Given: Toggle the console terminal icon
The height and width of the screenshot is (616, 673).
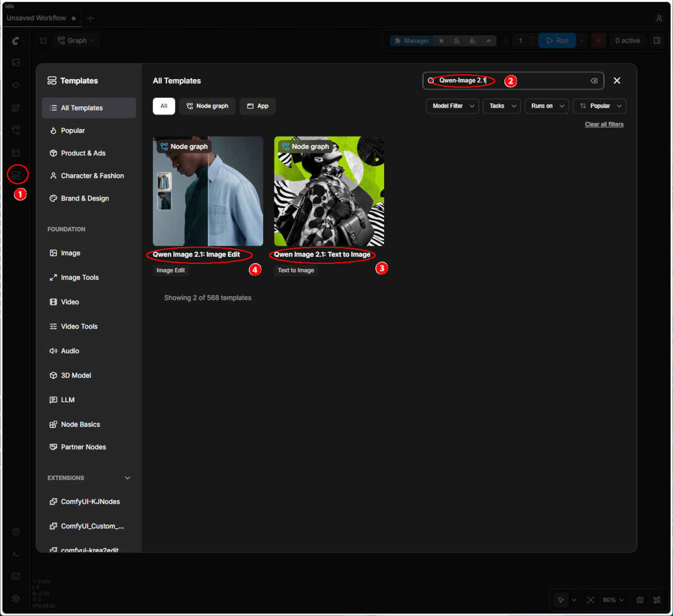Looking at the screenshot, I should click(x=16, y=554).
